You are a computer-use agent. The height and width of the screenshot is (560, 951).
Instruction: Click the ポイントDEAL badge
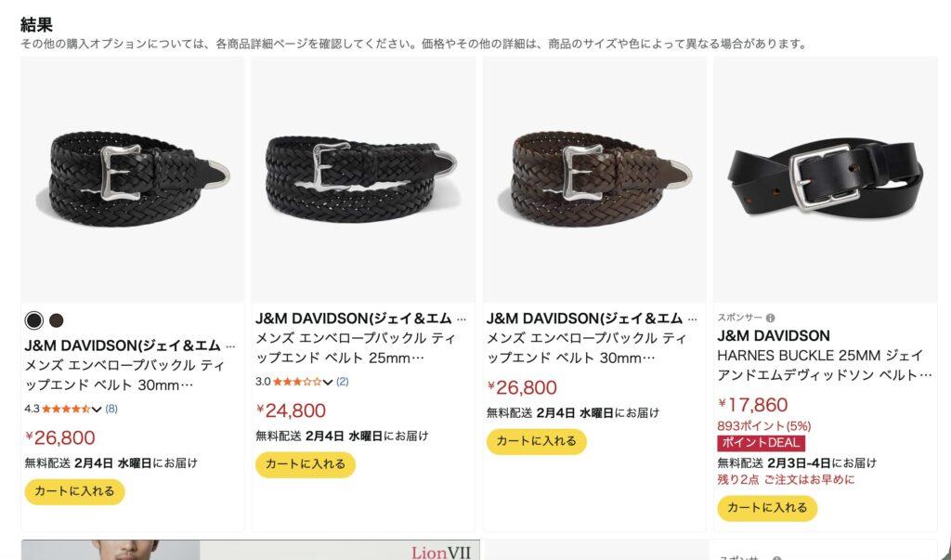click(x=762, y=443)
